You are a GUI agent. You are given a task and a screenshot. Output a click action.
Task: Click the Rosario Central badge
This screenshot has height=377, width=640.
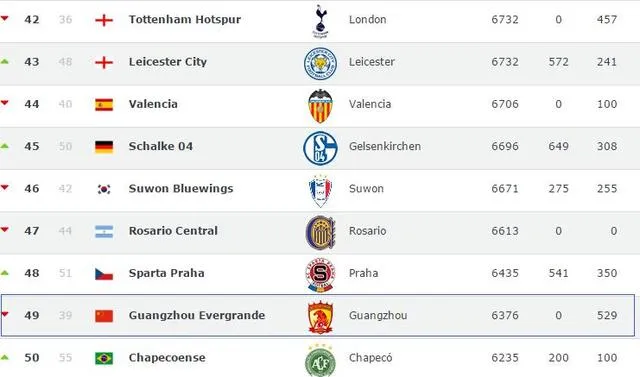[320, 233]
